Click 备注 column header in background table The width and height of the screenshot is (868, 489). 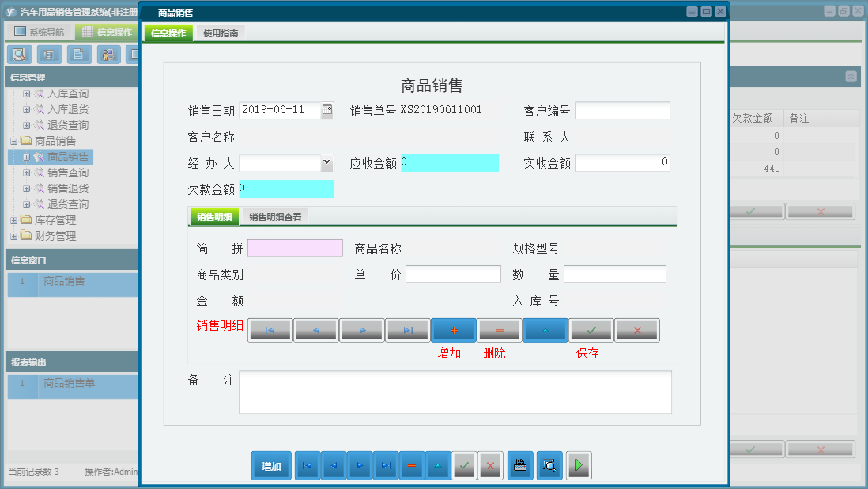click(819, 118)
